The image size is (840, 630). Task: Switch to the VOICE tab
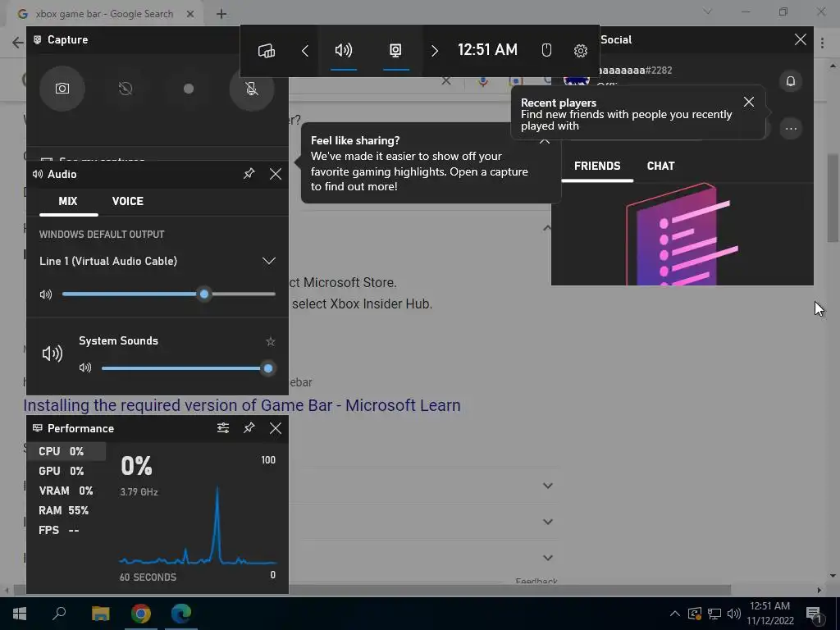coord(127,202)
